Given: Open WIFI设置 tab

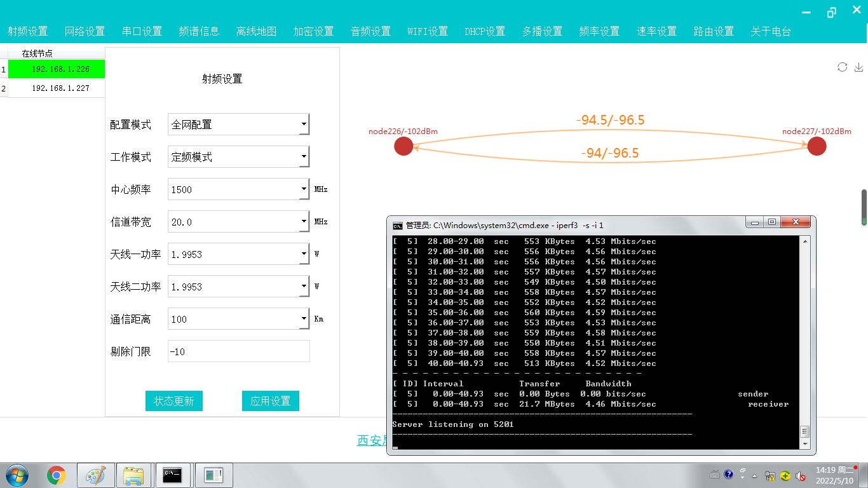Looking at the screenshot, I should click(x=428, y=31).
